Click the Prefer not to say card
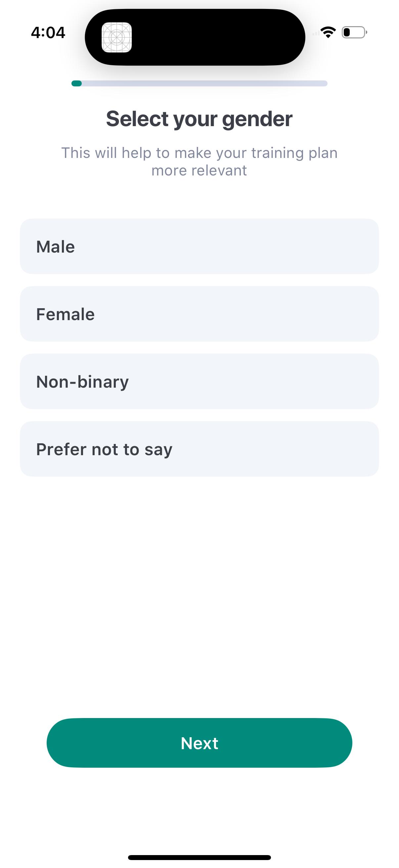The image size is (399, 868). coord(199,449)
